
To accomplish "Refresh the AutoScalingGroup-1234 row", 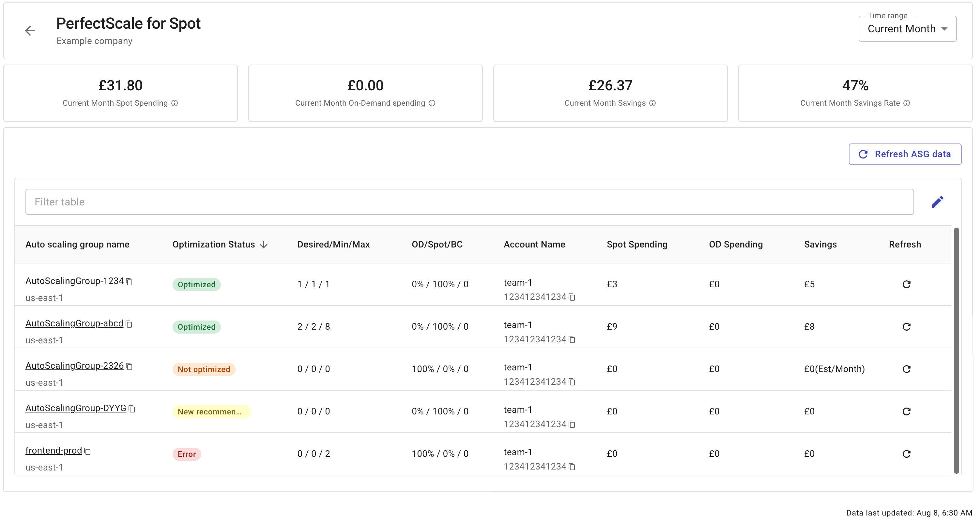I will [x=906, y=284].
